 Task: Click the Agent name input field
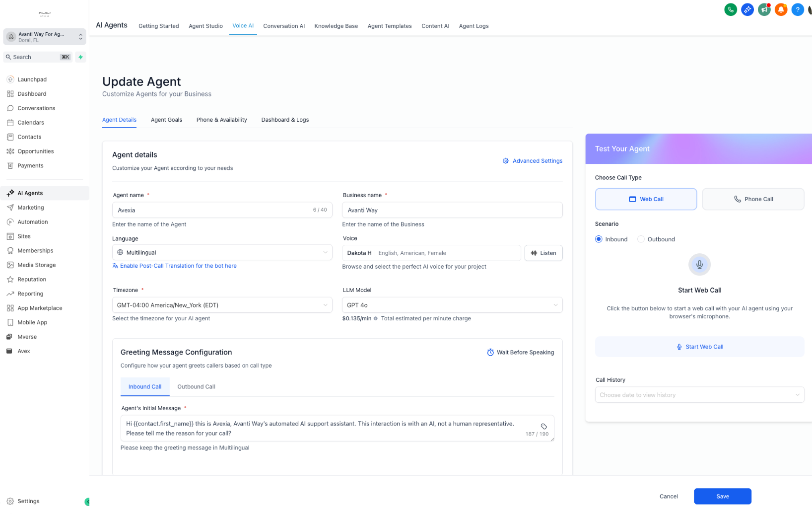(x=222, y=211)
